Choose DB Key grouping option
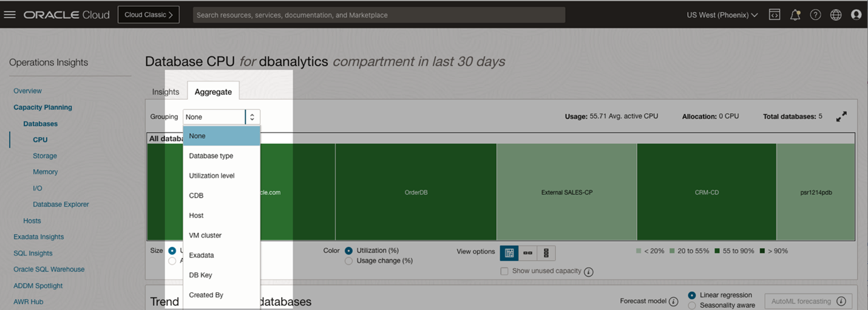This screenshot has height=310, width=868. coord(222,275)
